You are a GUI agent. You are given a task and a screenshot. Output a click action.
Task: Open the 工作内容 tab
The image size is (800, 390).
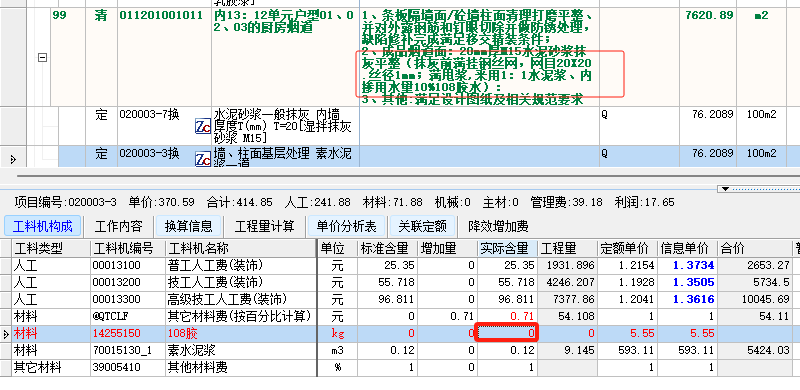click(118, 226)
